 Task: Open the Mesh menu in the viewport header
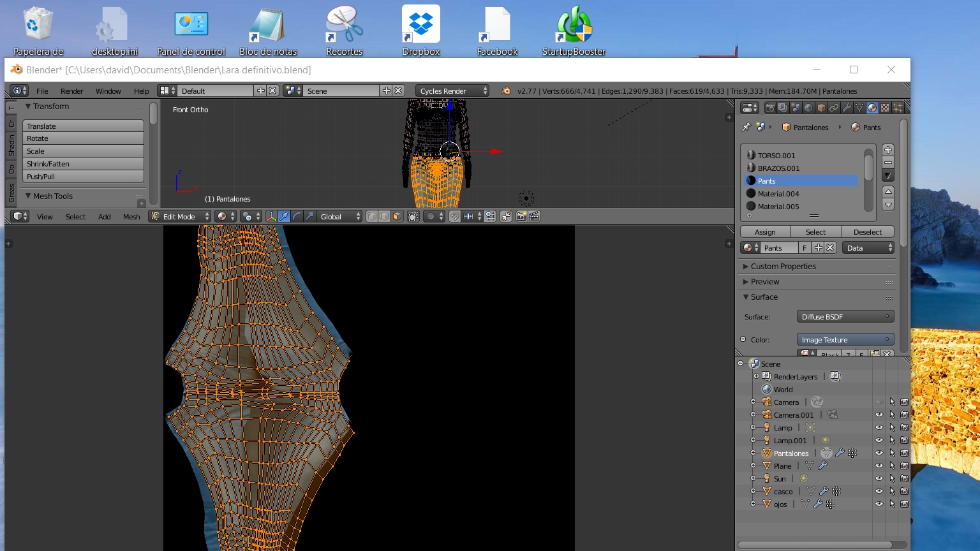131,217
